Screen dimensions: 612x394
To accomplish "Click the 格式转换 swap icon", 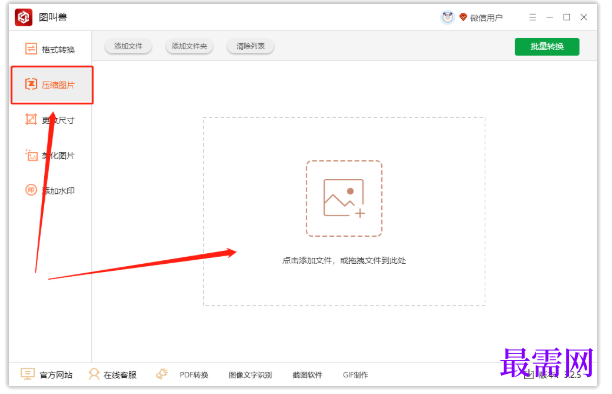I will point(31,49).
